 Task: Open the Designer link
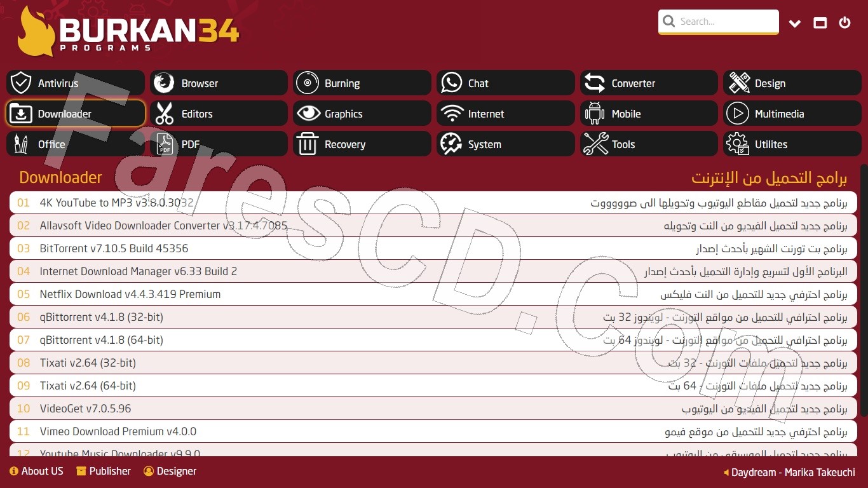click(x=170, y=471)
